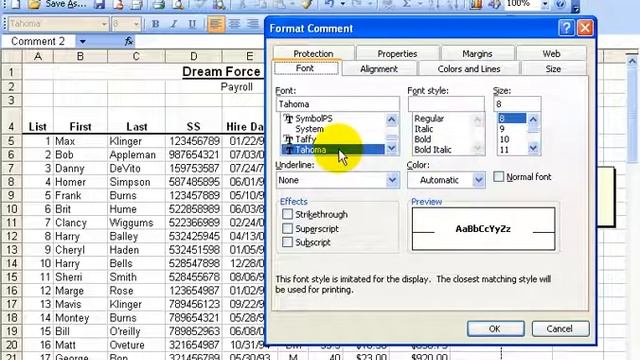Click the fx Insert Function icon
This screenshot has width=640, height=360.
tap(128, 41)
